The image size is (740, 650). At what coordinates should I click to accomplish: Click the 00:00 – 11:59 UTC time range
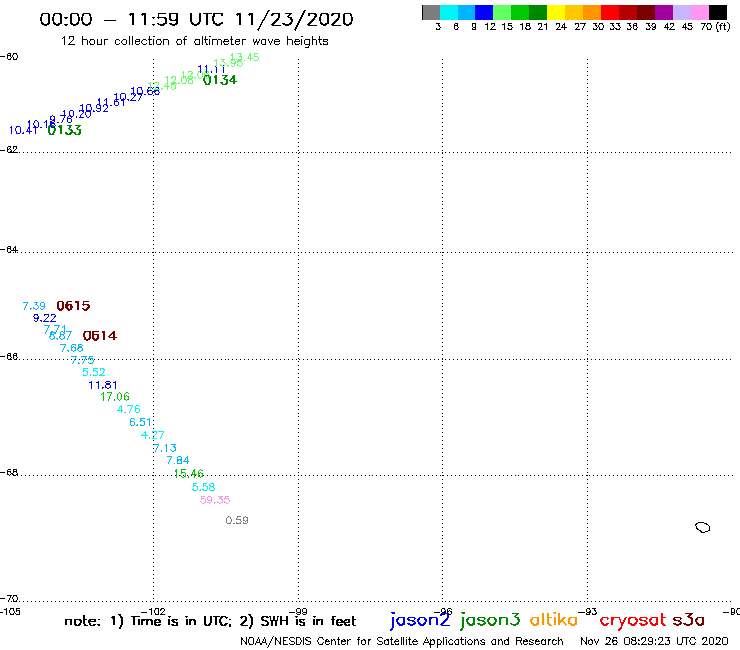[132, 20]
